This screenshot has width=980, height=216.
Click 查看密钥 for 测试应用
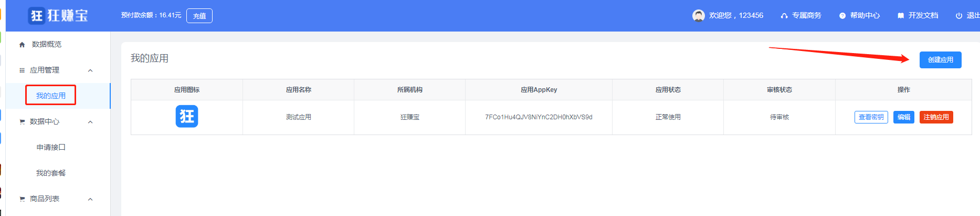(x=871, y=117)
